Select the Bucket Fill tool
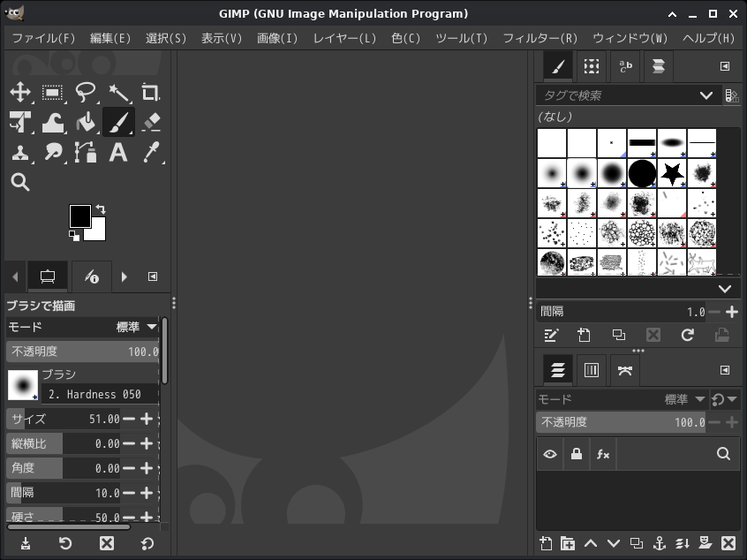The height and width of the screenshot is (560, 747). coord(86,122)
